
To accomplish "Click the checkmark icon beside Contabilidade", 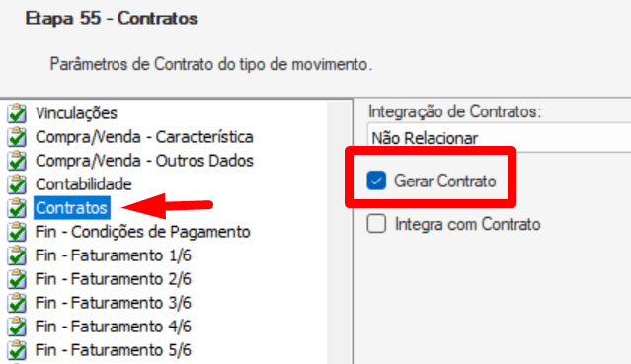I will point(17,184).
